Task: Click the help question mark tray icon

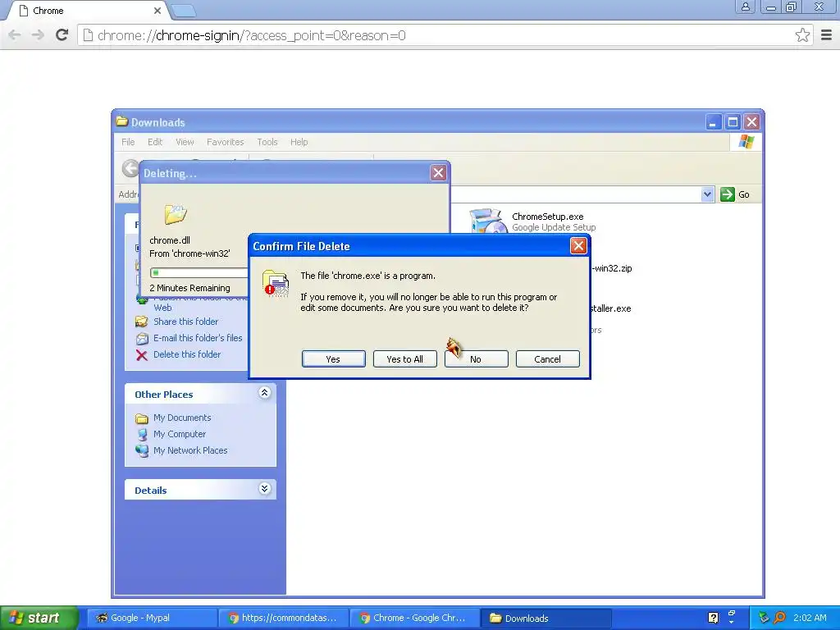Action: (713, 618)
